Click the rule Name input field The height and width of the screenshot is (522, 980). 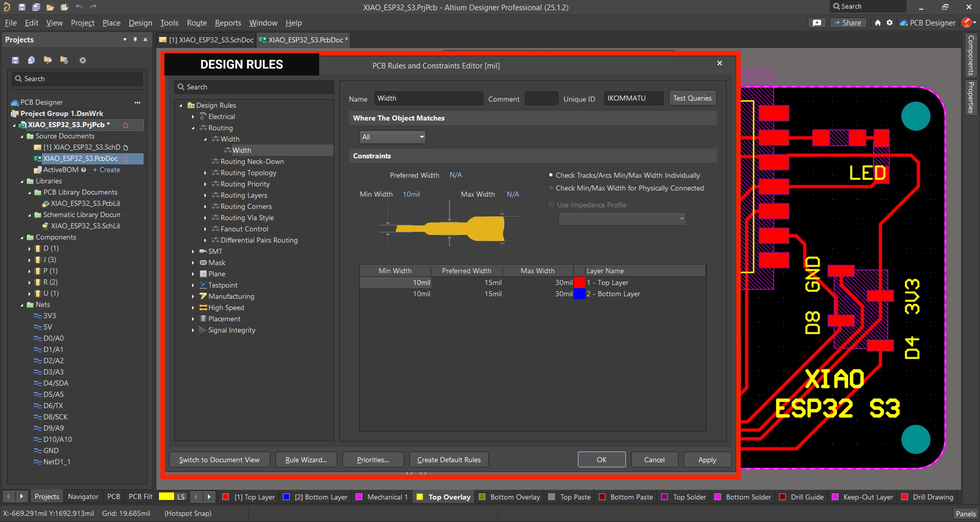click(x=428, y=98)
